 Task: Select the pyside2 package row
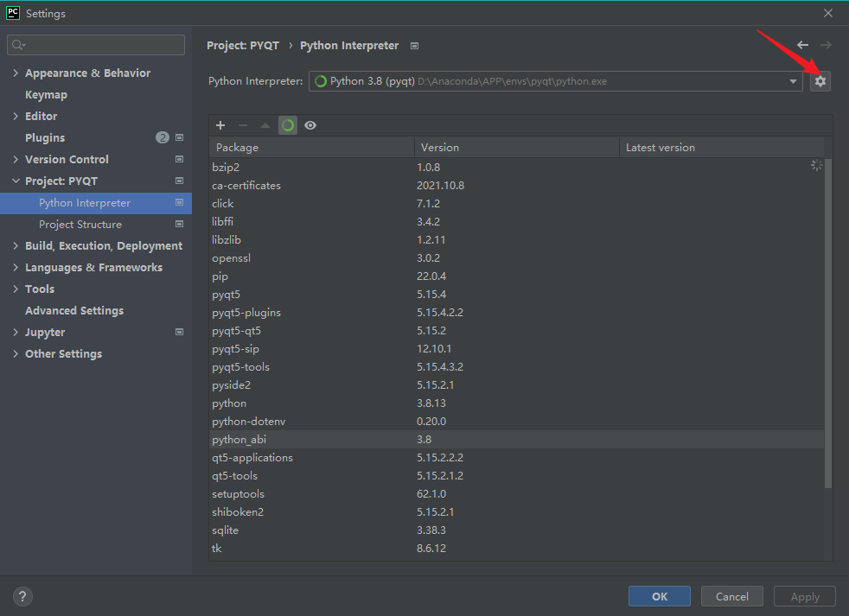pos(516,384)
